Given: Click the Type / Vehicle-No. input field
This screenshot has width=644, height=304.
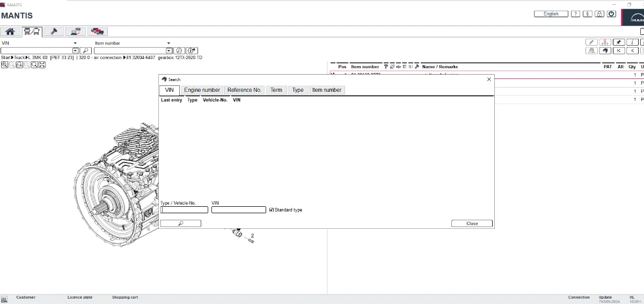Looking at the screenshot, I should 184,210.
